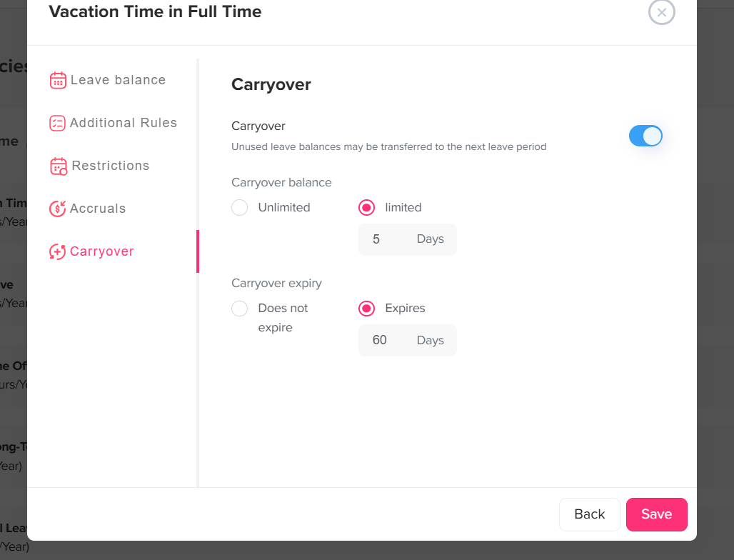Click the Restrictions calendar icon
The height and width of the screenshot is (560, 734).
click(x=59, y=166)
